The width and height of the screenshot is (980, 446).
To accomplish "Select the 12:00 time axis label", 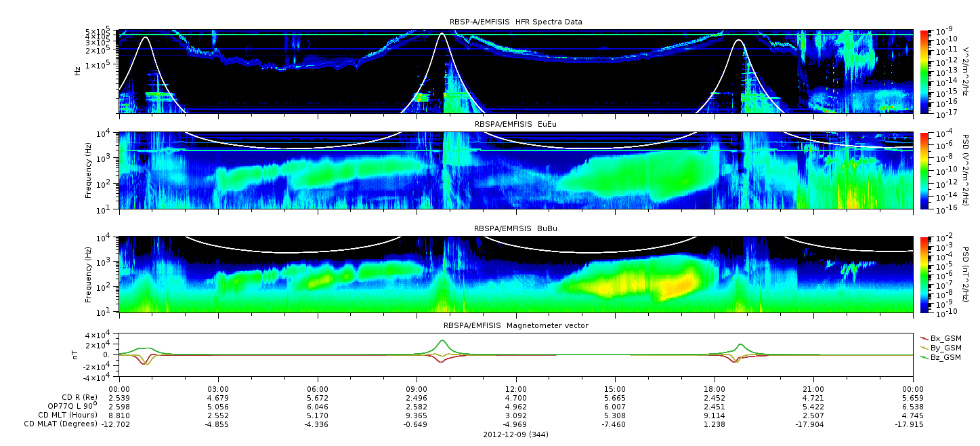I will pyautogui.click(x=515, y=388).
